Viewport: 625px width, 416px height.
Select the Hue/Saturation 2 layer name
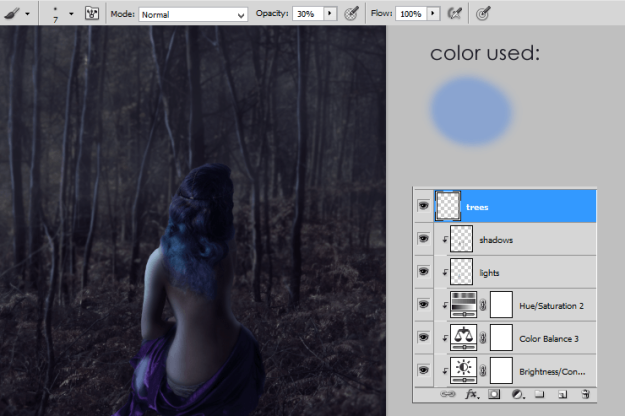[x=551, y=306]
